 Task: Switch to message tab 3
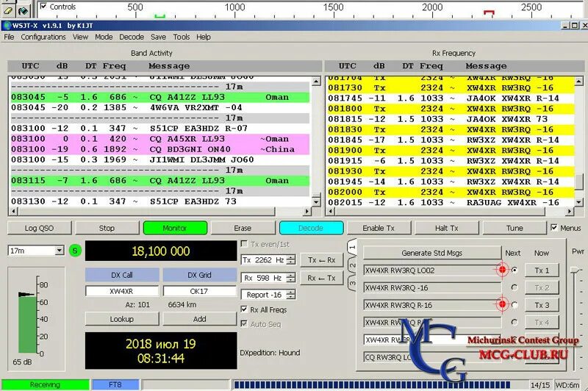[352, 284]
